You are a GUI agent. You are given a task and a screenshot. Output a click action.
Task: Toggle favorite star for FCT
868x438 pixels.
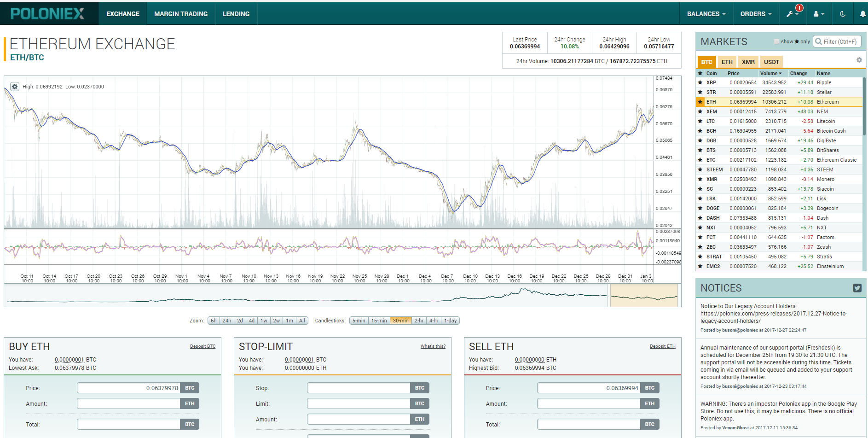click(x=700, y=237)
